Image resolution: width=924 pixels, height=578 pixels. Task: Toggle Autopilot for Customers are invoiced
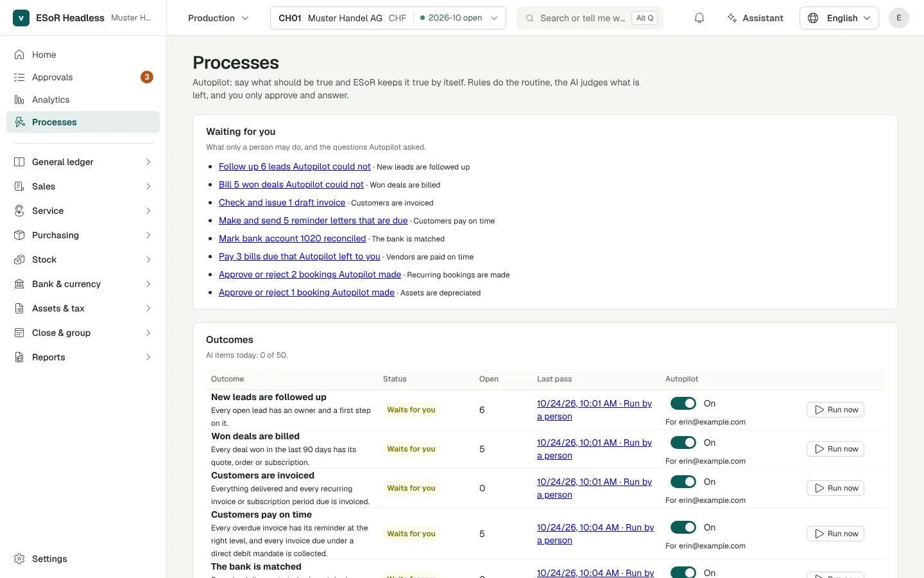683,482
